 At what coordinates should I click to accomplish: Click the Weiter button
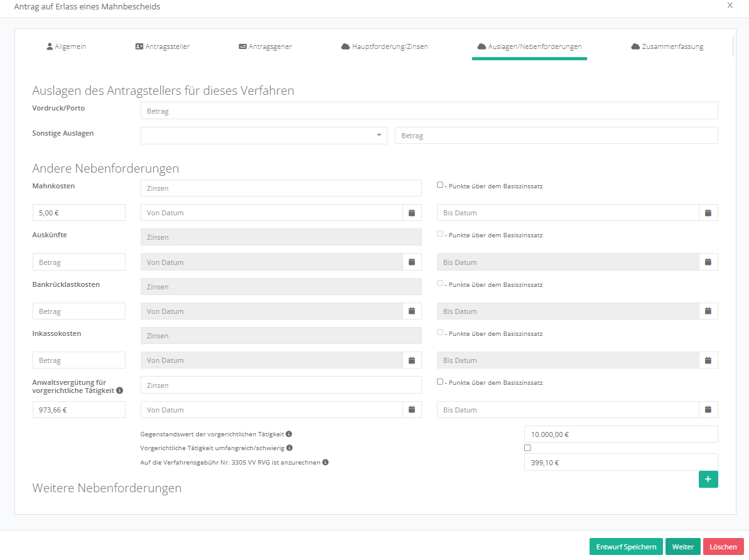(x=682, y=547)
